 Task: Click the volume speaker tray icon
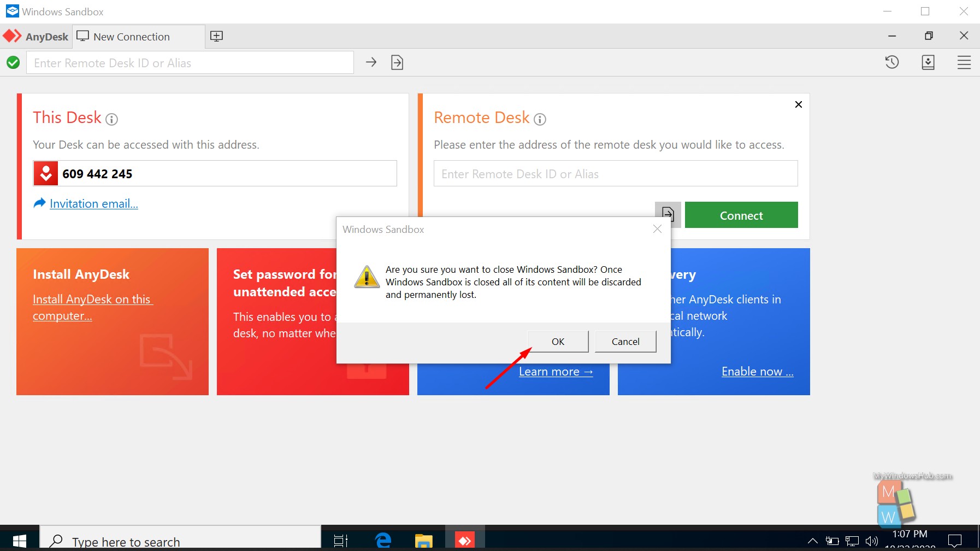(872, 541)
